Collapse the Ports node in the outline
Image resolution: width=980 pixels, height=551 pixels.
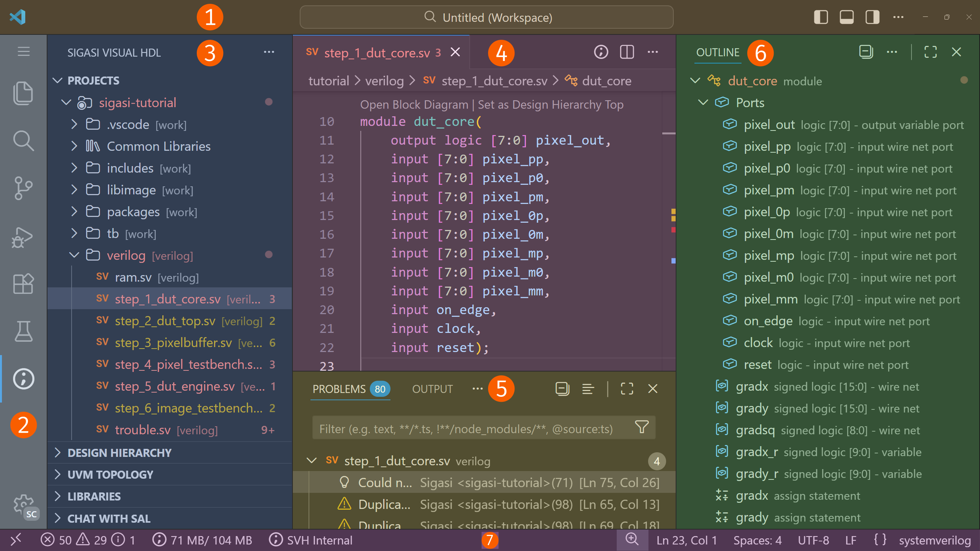click(703, 103)
